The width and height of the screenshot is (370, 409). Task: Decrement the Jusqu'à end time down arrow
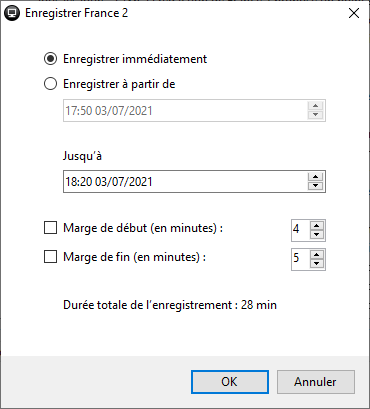315,186
